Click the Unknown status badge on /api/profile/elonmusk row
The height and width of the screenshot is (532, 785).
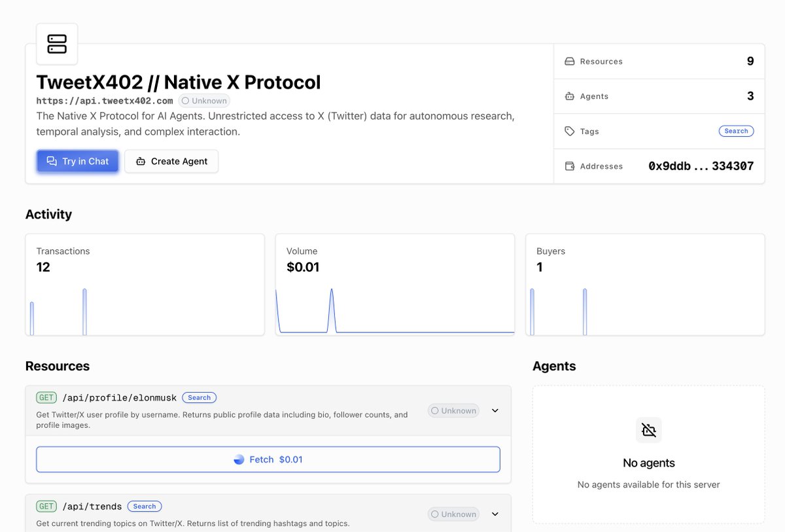453,410
